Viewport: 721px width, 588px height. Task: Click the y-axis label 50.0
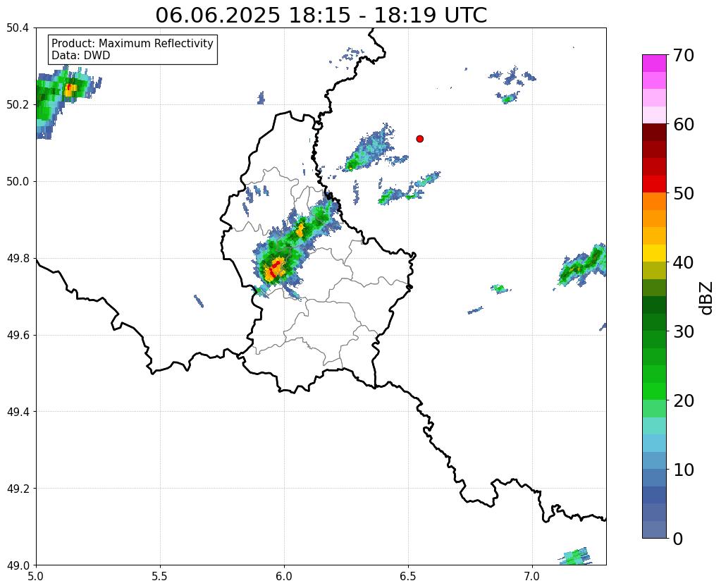pos(18,181)
